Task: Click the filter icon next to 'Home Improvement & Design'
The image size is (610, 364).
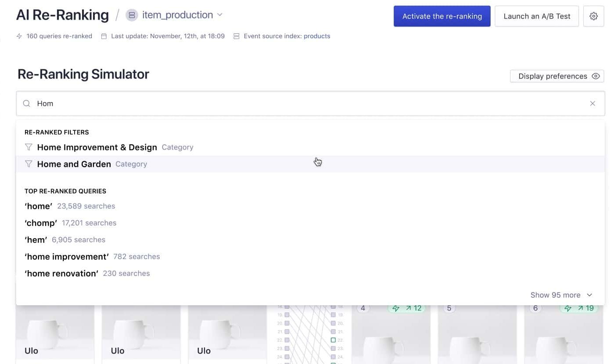Action: coord(28,147)
